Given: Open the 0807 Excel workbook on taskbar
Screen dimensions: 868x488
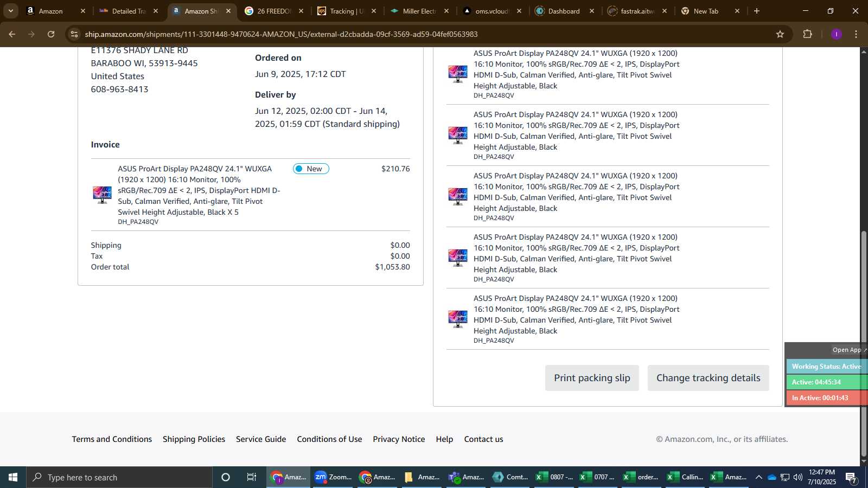Looking at the screenshot, I should 554,477.
